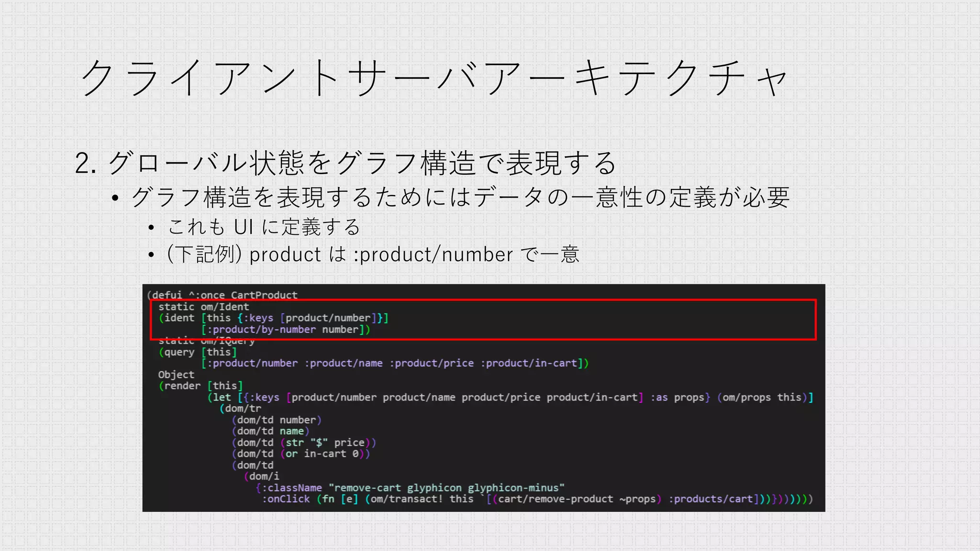The image size is (980, 551).
Task: Click (dom/td (or in-cart 0)) line
Action: click(x=301, y=453)
